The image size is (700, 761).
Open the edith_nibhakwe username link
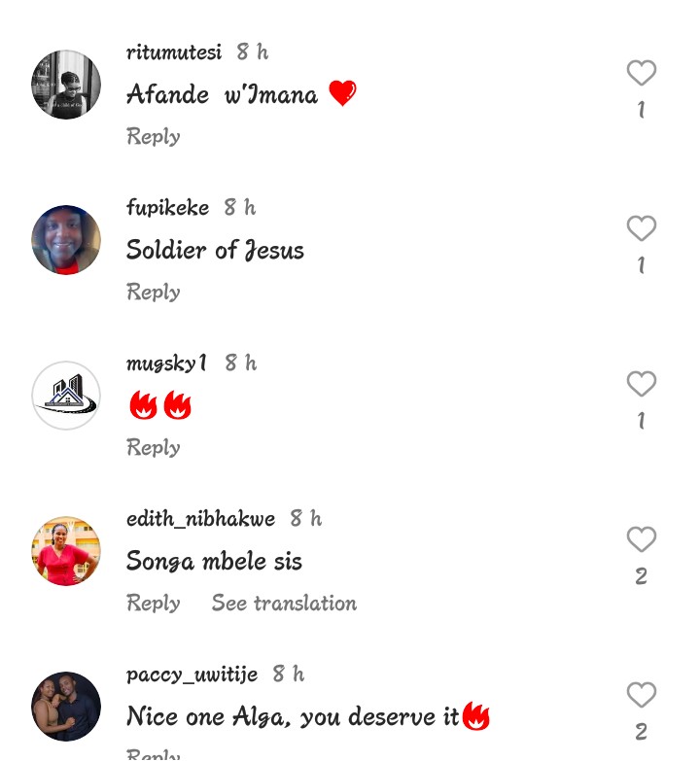pyautogui.click(x=200, y=518)
